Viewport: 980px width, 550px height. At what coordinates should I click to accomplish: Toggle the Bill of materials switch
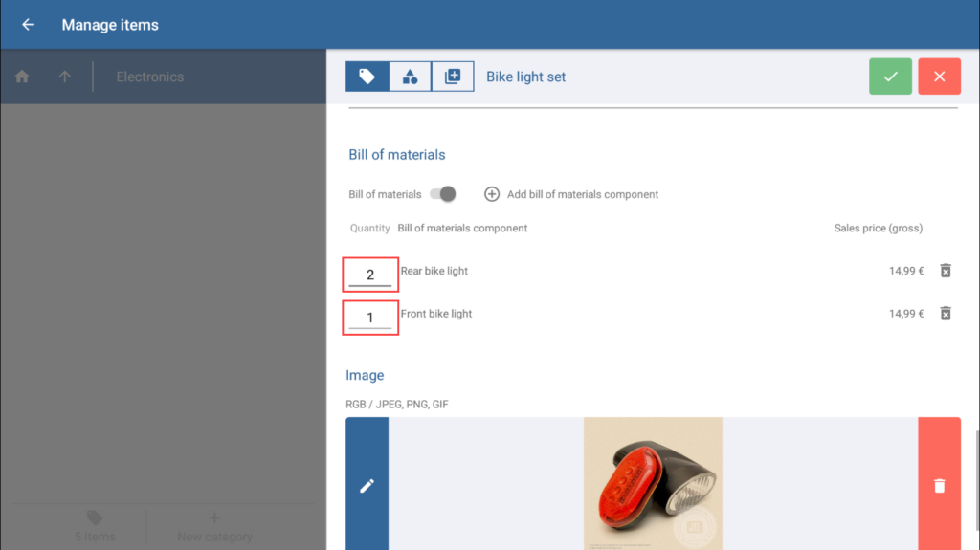pos(442,194)
